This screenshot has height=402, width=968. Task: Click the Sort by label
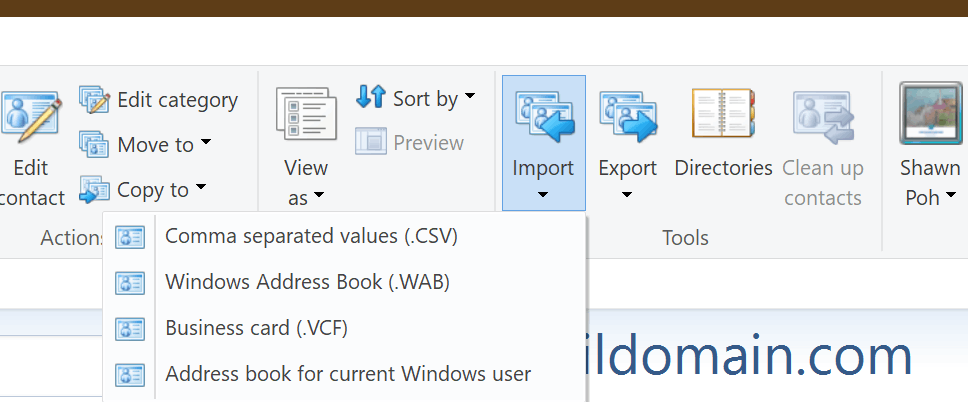click(425, 99)
